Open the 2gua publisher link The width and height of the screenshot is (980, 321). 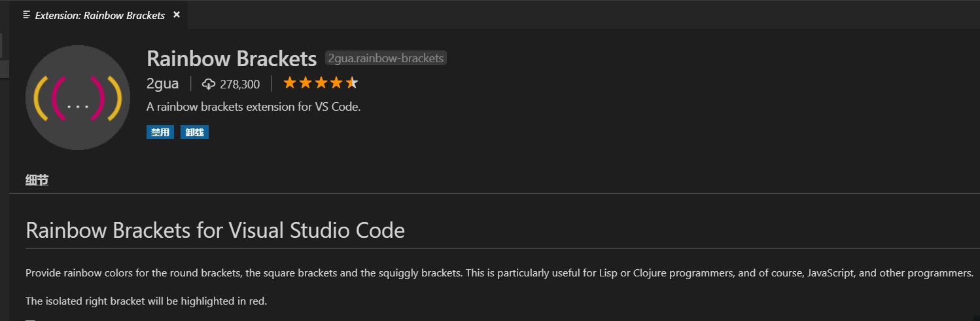163,84
